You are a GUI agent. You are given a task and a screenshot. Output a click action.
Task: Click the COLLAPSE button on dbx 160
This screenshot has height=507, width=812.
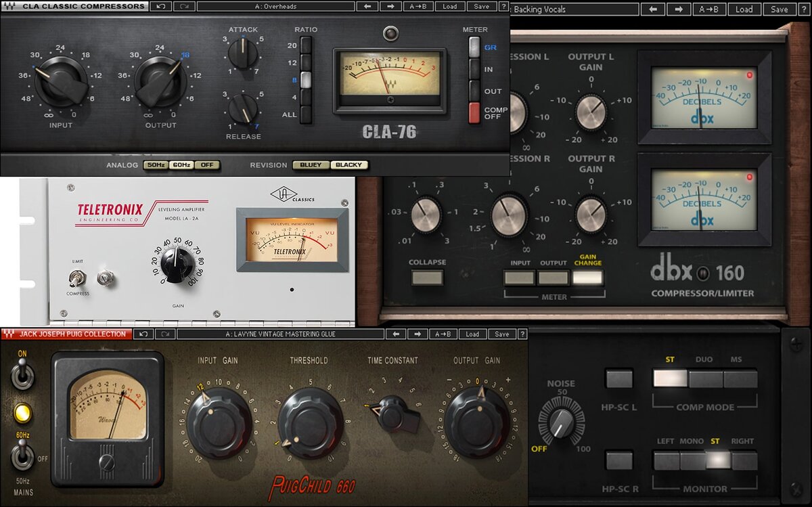428,278
